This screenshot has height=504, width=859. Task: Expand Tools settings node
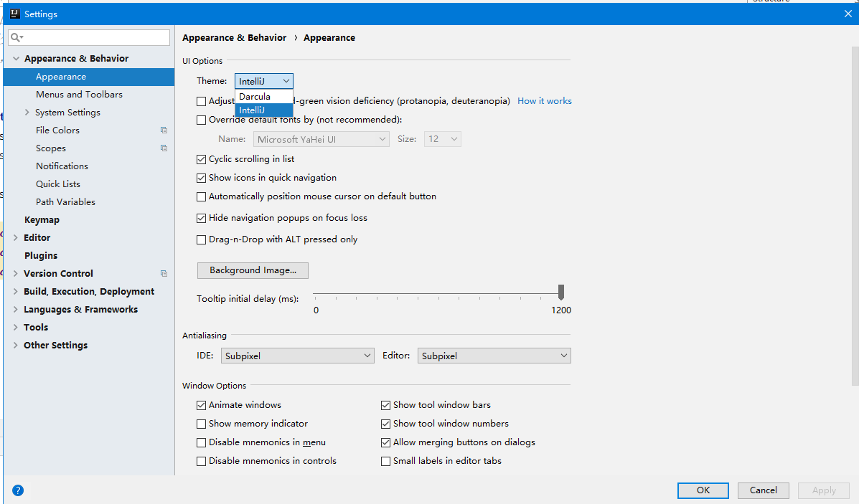pos(15,327)
